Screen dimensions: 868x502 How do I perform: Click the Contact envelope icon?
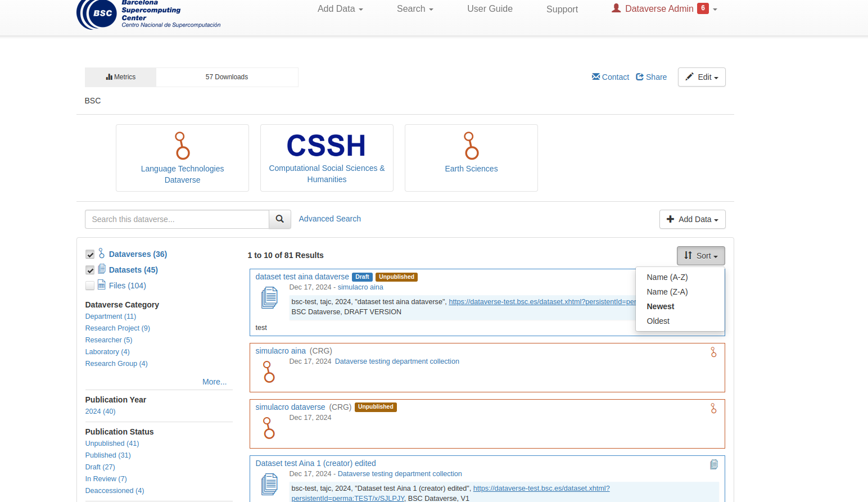[x=596, y=77]
